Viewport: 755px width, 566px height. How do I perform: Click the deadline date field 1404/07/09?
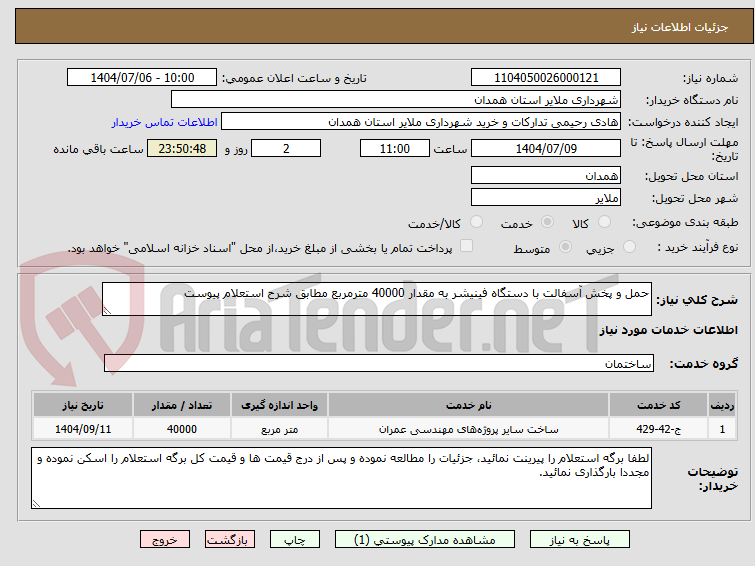pos(546,148)
